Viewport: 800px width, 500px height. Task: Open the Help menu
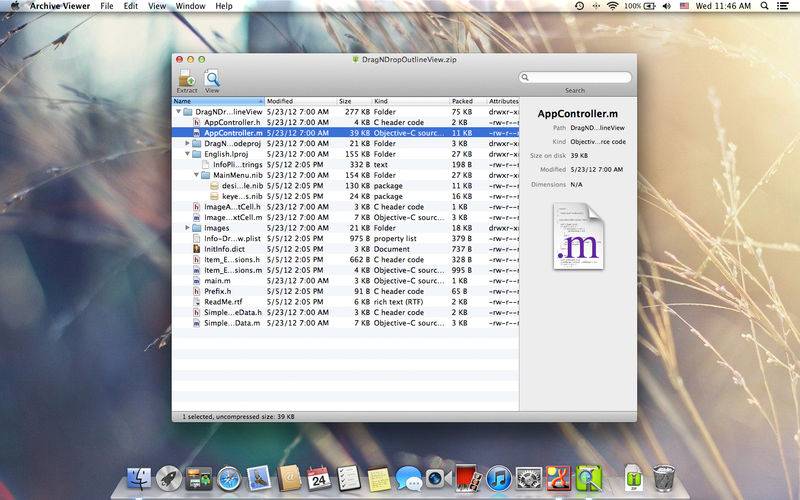[x=223, y=6]
